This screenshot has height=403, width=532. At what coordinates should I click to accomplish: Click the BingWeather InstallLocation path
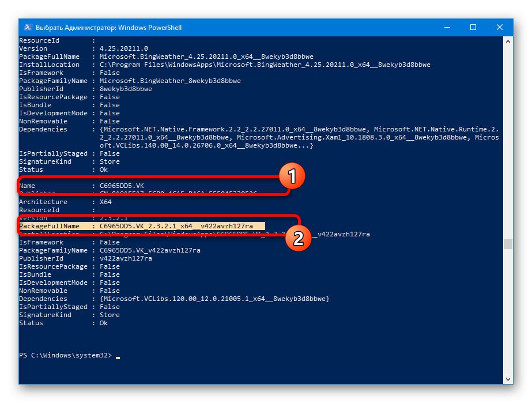(x=265, y=65)
